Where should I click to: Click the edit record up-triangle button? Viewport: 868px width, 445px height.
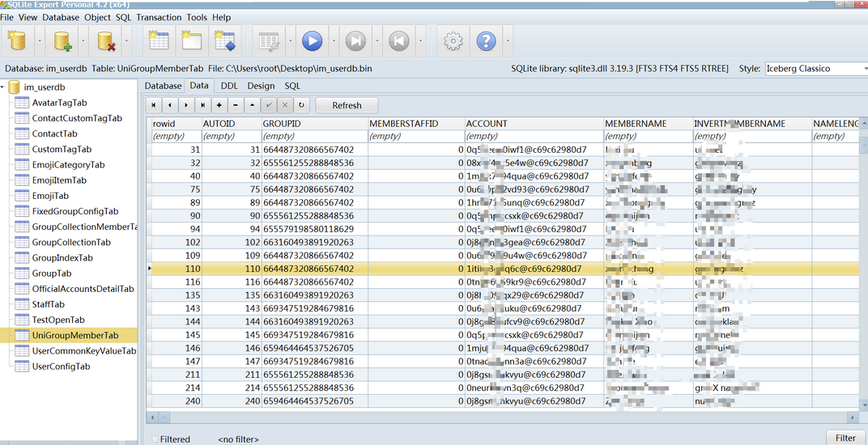253,105
